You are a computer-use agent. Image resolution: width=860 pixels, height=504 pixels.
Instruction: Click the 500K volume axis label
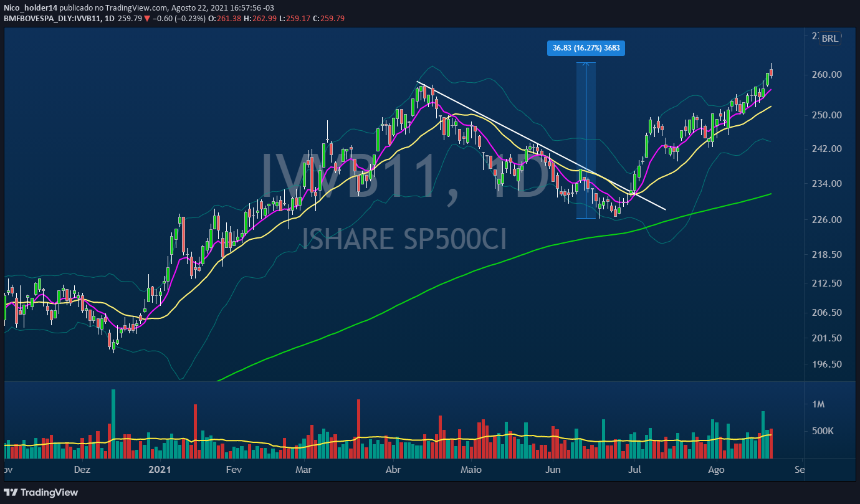(x=823, y=431)
